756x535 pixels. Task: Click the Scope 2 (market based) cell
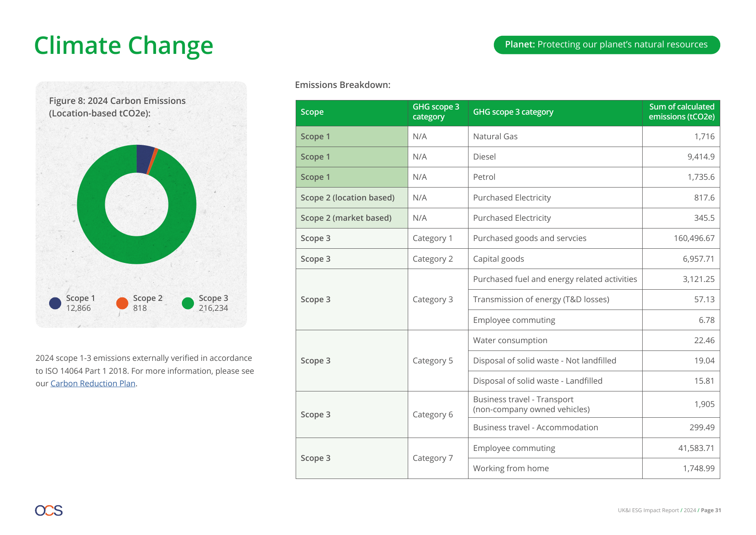tap(352, 218)
